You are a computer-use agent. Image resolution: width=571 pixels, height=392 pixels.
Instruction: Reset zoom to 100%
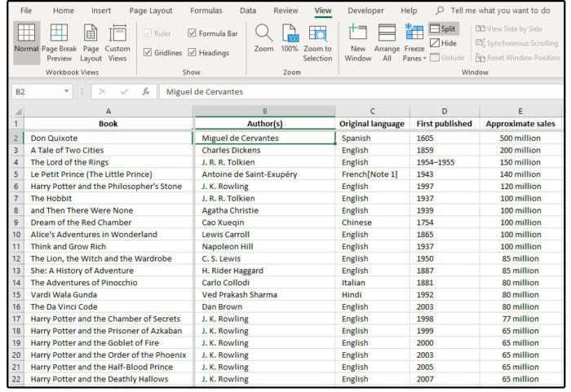290,38
